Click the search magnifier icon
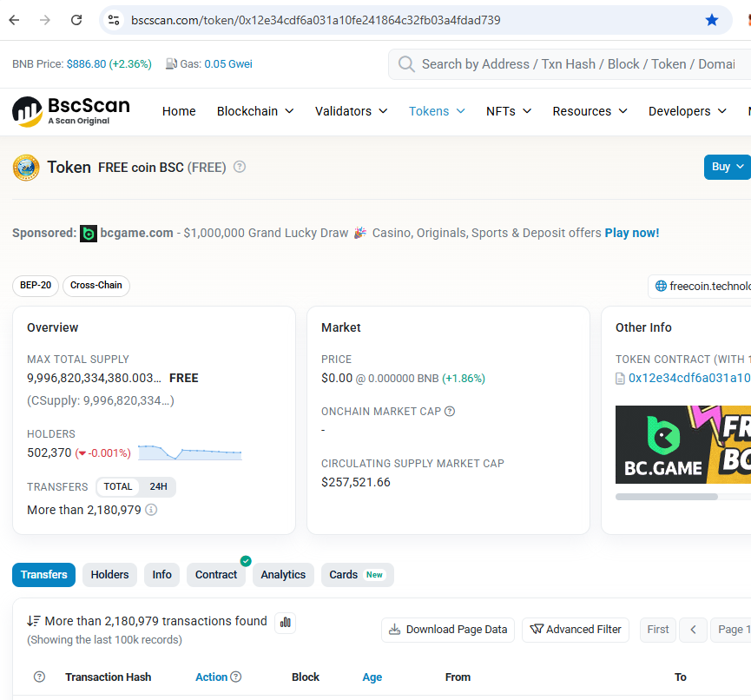751x700 pixels. 406,63
